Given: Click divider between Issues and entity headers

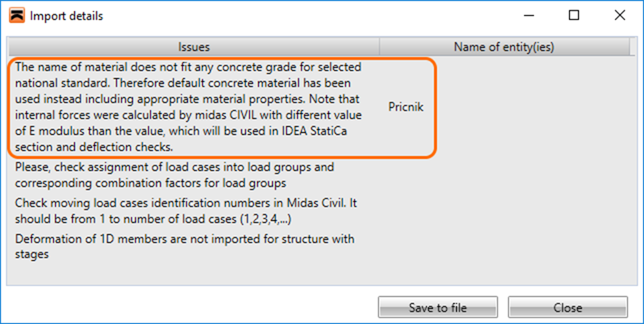Looking at the screenshot, I should pos(379,47).
